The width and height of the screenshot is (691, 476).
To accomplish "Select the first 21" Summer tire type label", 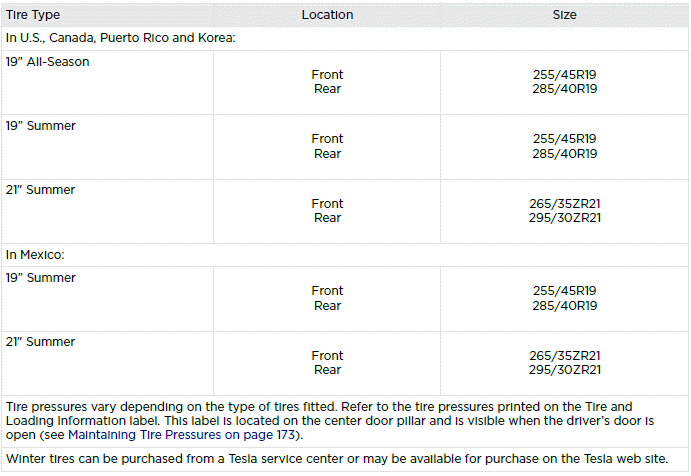I will pos(41,190).
